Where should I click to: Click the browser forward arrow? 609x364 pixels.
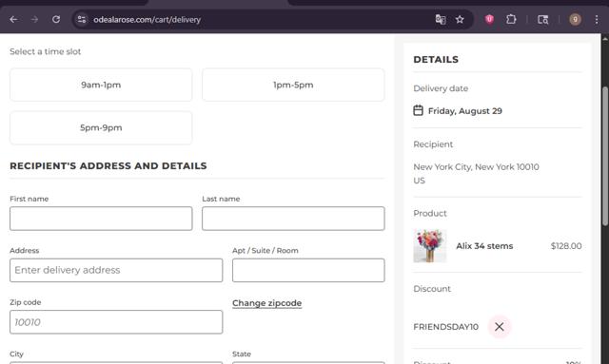point(34,19)
